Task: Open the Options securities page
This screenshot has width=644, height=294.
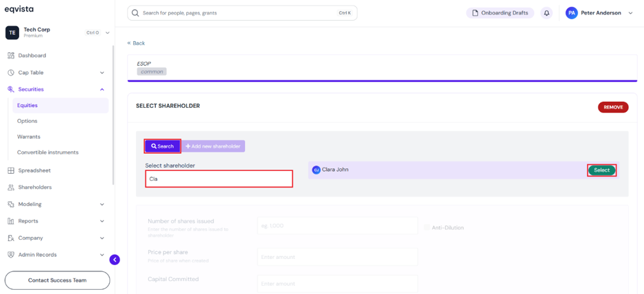Action: [27, 121]
